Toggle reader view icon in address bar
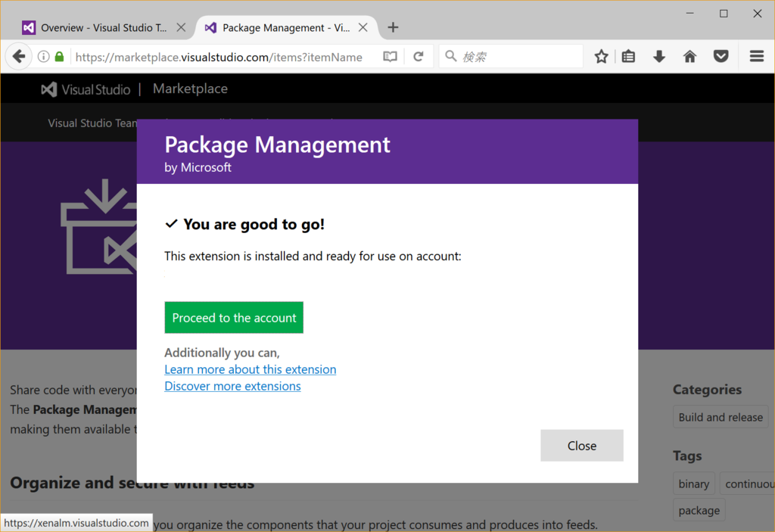775x532 pixels. pos(390,56)
